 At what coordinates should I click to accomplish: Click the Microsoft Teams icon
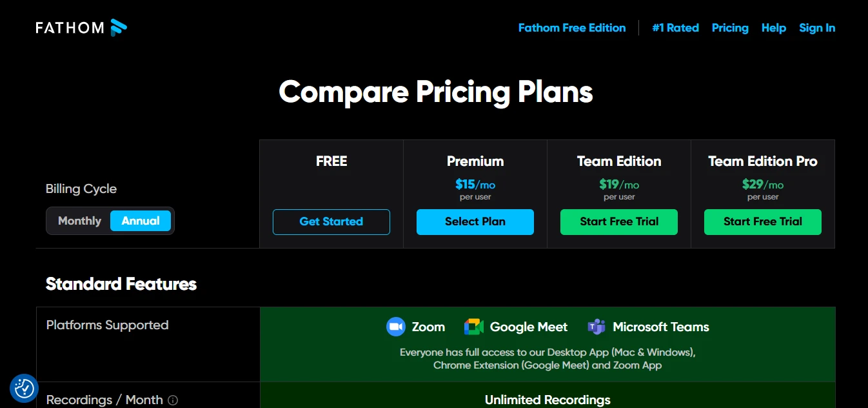[x=597, y=327]
